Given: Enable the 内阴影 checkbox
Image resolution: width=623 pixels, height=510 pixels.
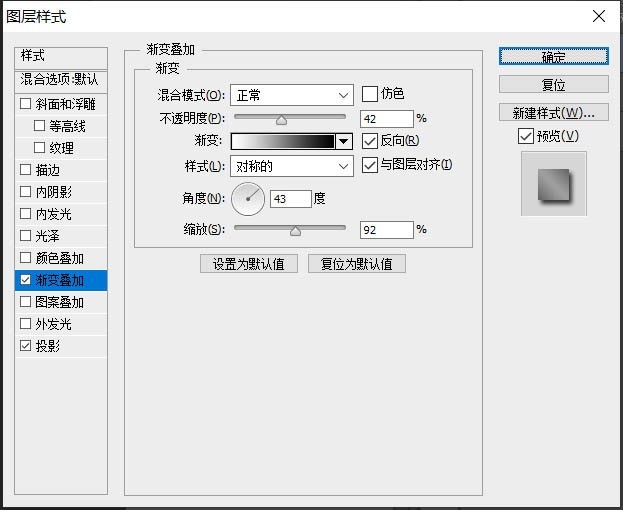Looking at the screenshot, I should coord(25,191).
